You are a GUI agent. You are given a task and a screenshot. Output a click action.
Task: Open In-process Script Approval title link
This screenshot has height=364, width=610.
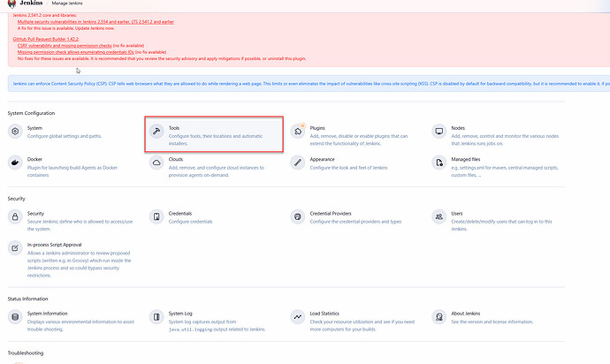click(55, 245)
